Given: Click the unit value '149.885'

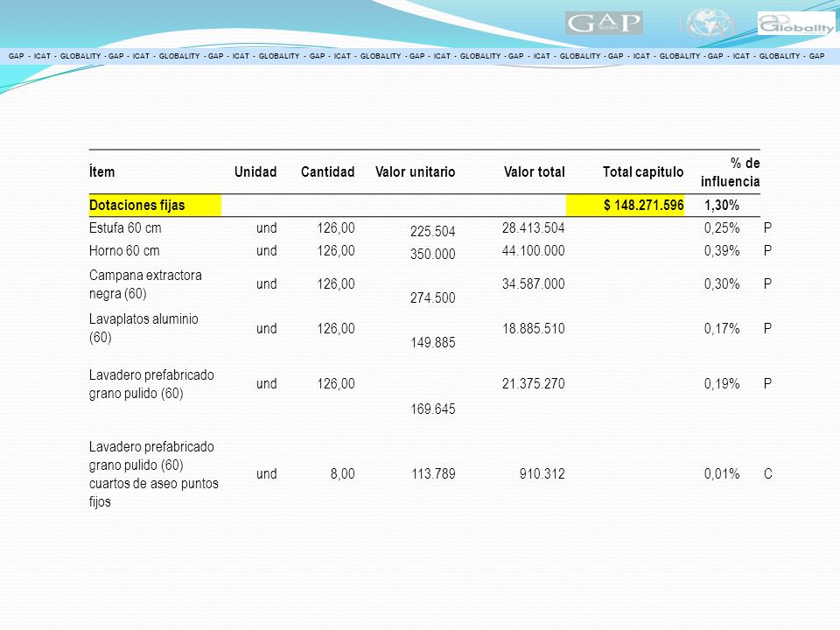Looking at the screenshot, I should pyautogui.click(x=433, y=342).
